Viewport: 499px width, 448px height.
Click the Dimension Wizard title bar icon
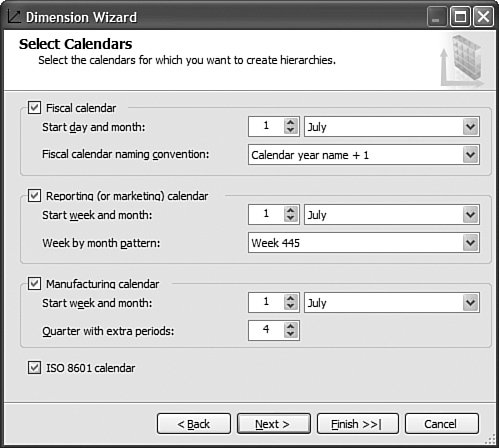(x=14, y=17)
